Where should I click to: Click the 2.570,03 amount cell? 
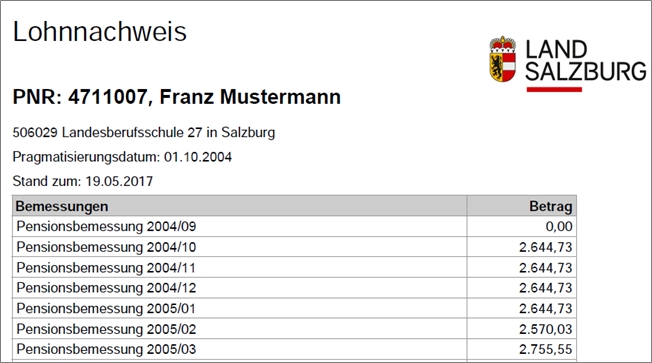[x=522, y=329]
